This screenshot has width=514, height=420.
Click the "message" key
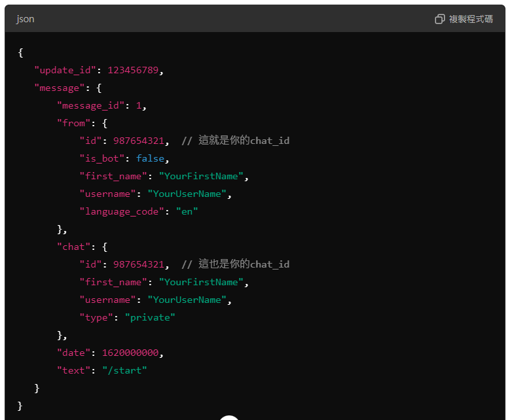click(60, 88)
